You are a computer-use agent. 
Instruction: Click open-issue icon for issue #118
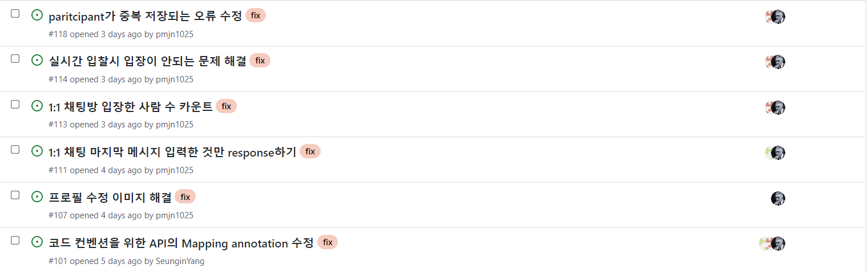coord(37,15)
